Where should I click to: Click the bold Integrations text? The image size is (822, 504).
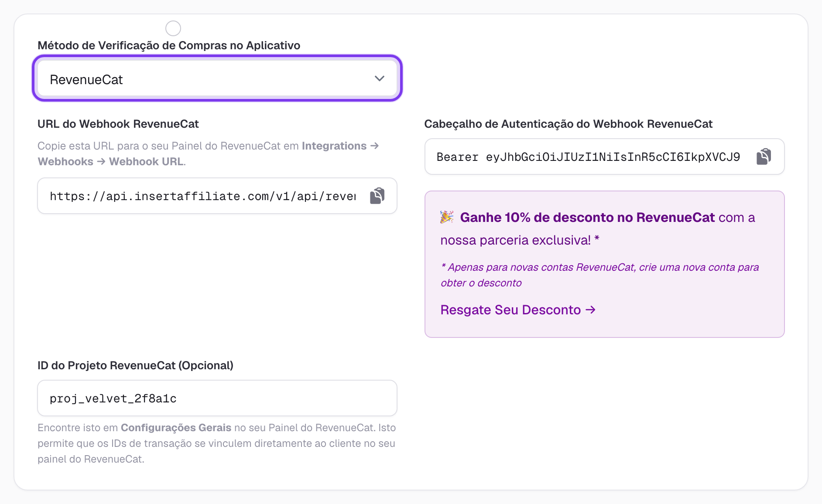(334, 146)
